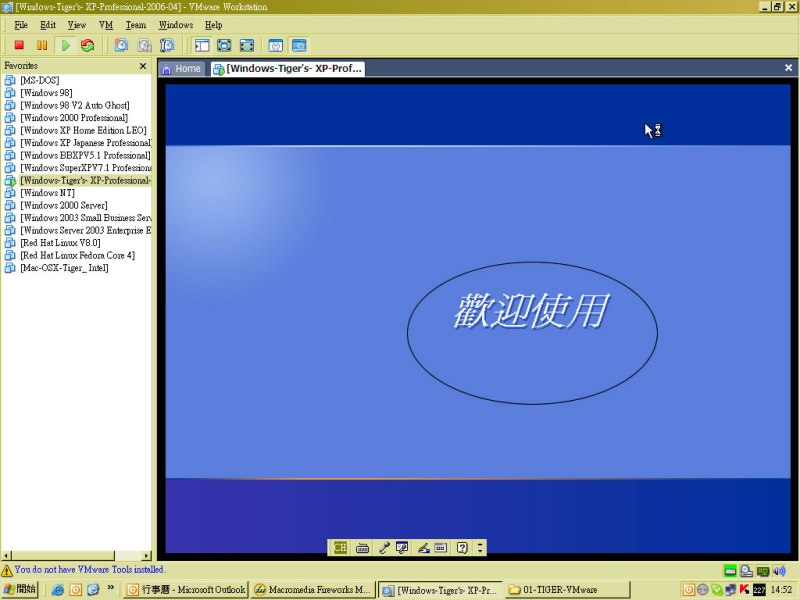Close the Favorites panel
This screenshot has height=600, width=800.
click(143, 66)
